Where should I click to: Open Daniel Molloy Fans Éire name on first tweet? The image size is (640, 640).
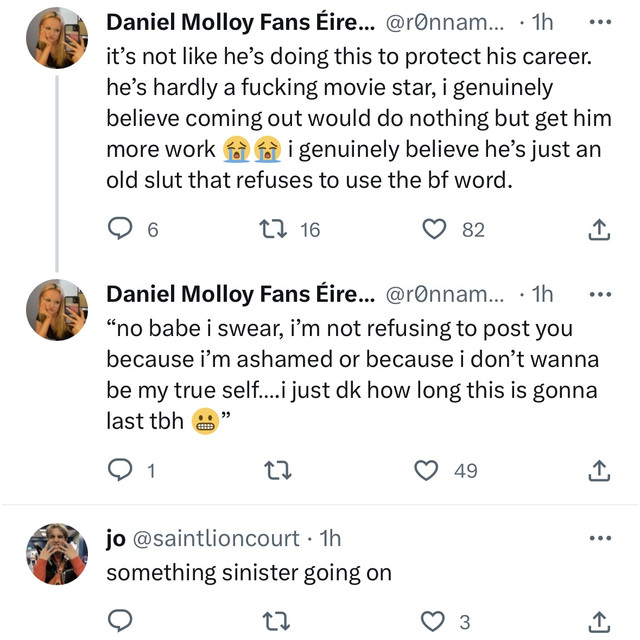click(x=240, y=22)
